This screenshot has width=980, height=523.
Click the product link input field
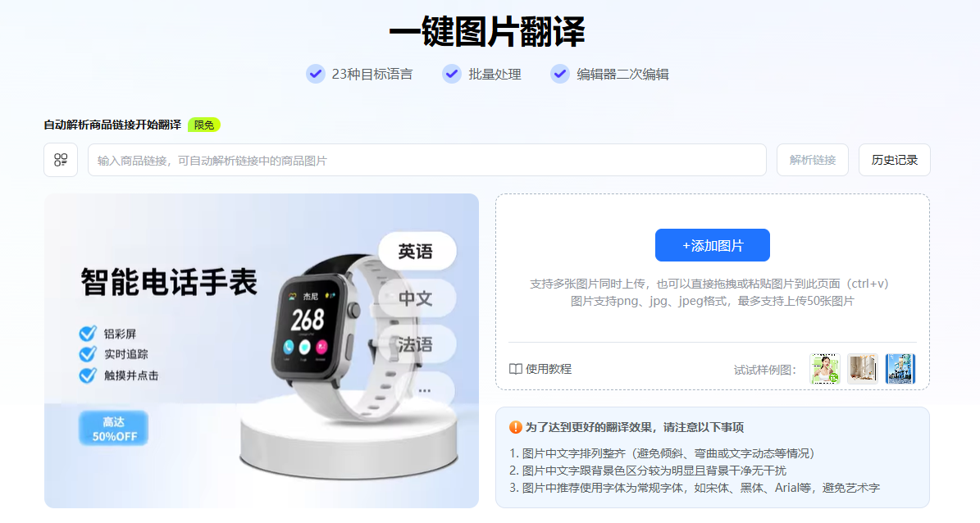click(x=427, y=160)
